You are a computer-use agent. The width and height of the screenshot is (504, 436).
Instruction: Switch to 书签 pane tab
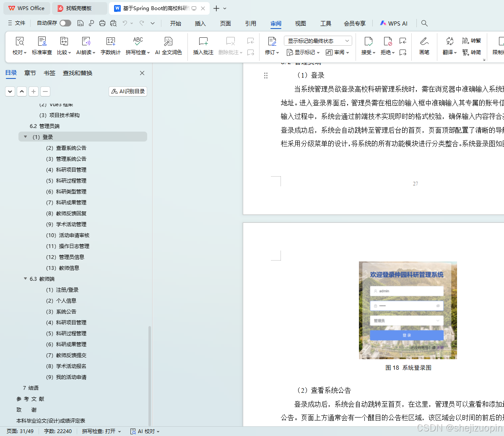pos(49,73)
